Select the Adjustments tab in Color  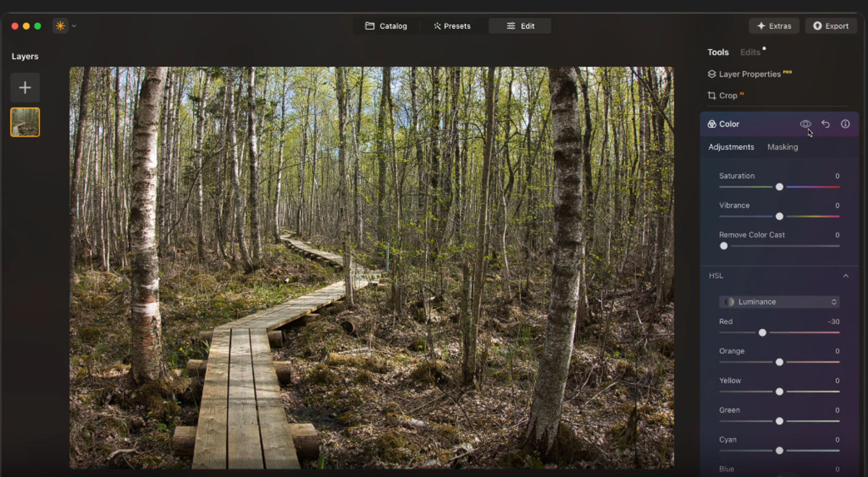[731, 147]
